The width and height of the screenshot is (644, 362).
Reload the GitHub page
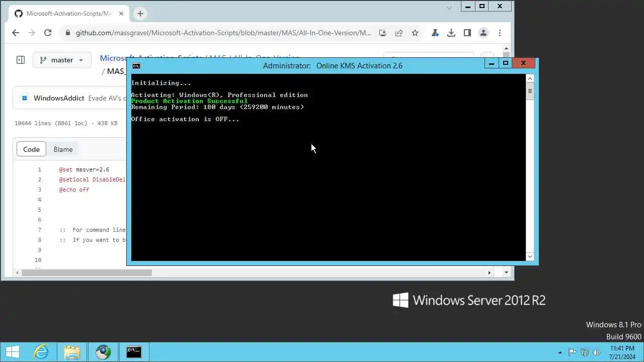(x=48, y=33)
